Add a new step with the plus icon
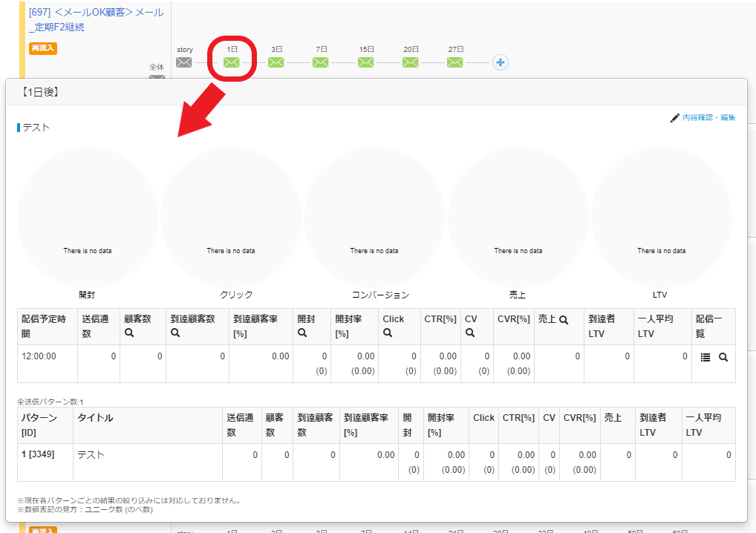 501,62
